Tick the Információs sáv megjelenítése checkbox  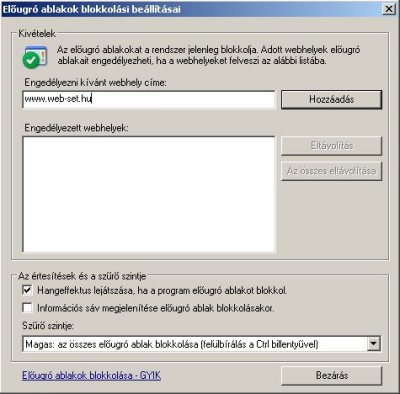coord(27,307)
